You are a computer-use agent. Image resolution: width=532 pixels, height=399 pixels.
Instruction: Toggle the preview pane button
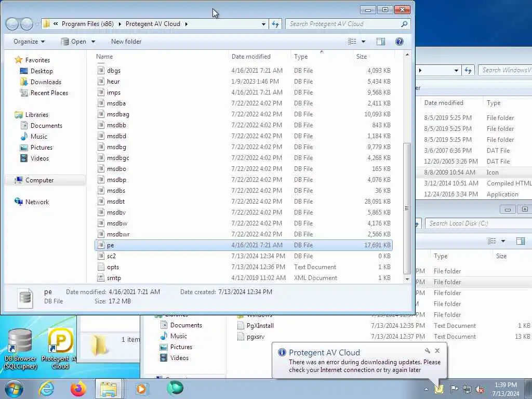point(381,42)
